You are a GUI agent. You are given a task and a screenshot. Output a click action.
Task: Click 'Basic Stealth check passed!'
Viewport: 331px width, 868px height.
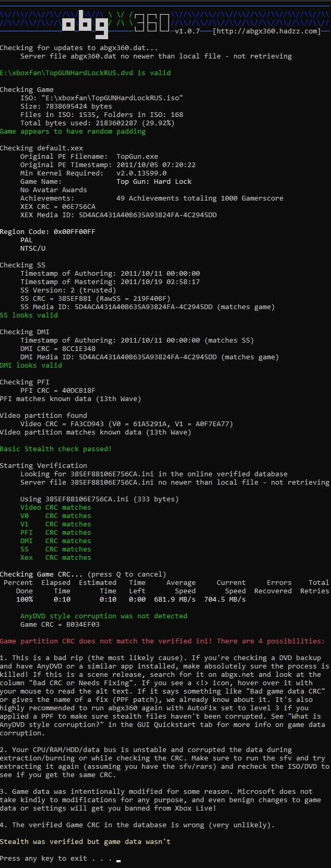[56, 449]
